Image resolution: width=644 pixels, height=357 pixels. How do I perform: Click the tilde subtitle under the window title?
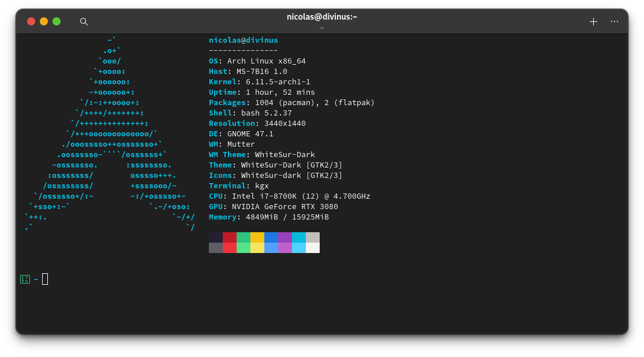click(x=321, y=27)
